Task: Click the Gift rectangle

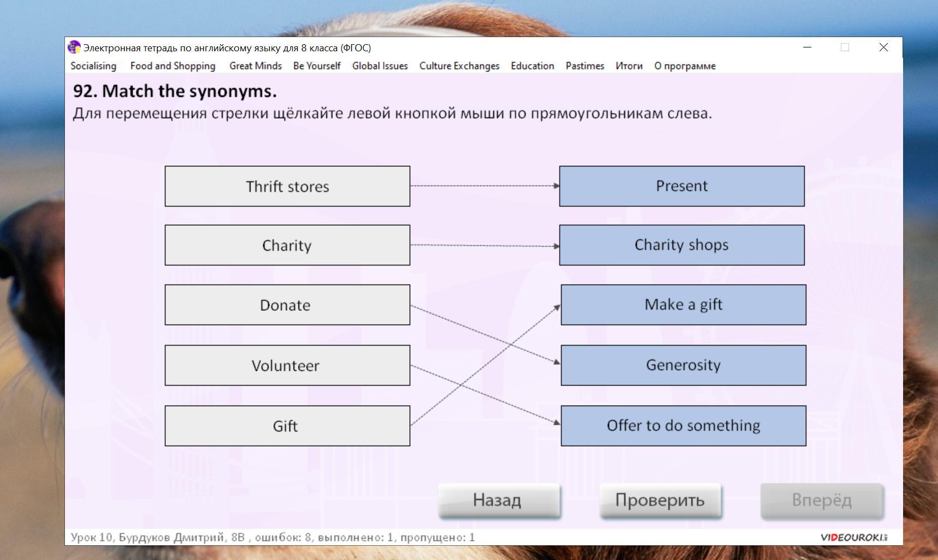Action: click(x=288, y=426)
